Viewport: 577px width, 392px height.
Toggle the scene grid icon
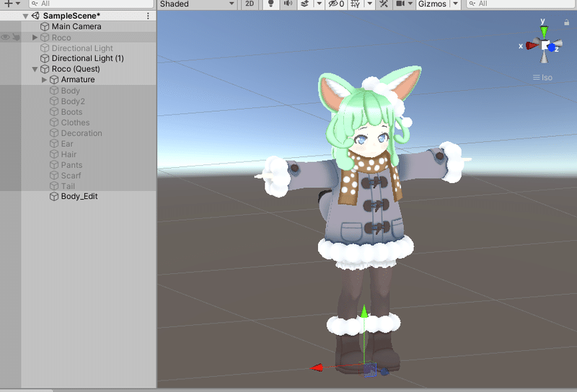point(355,4)
